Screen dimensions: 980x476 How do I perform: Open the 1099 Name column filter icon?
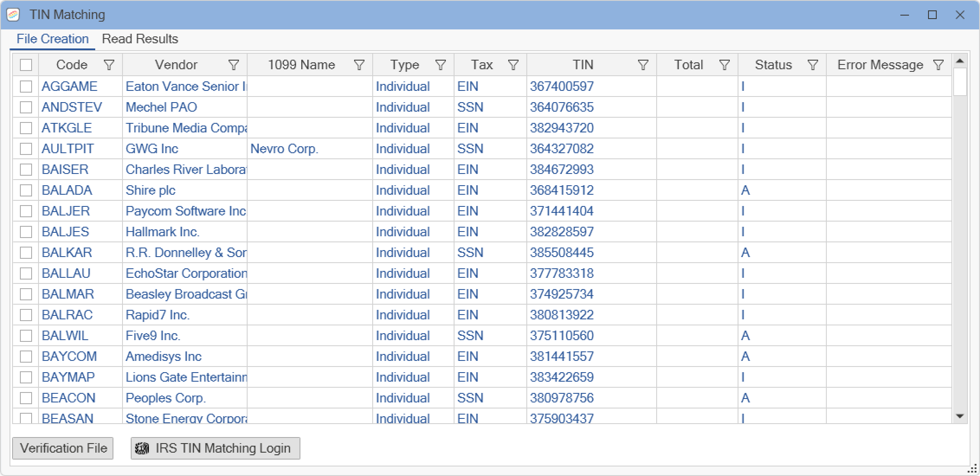tap(359, 65)
